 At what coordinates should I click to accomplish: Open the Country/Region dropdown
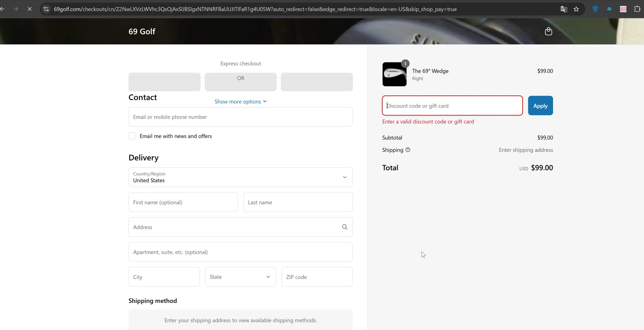point(240,177)
